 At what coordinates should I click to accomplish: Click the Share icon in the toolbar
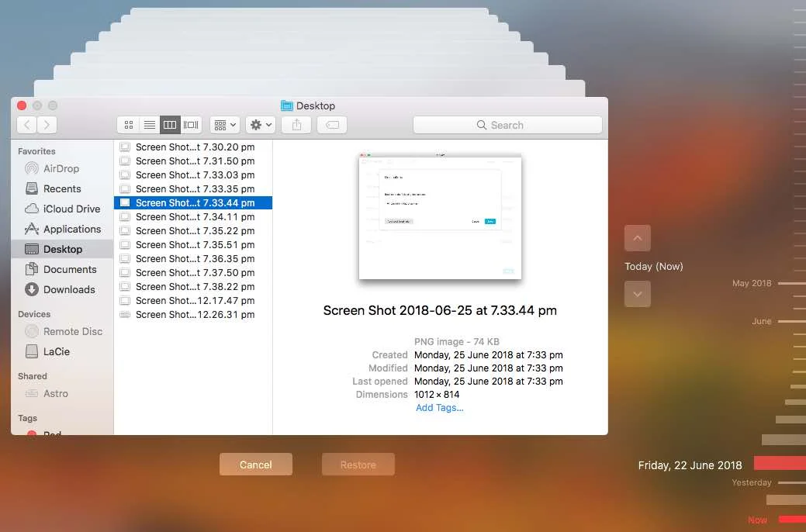click(x=296, y=124)
